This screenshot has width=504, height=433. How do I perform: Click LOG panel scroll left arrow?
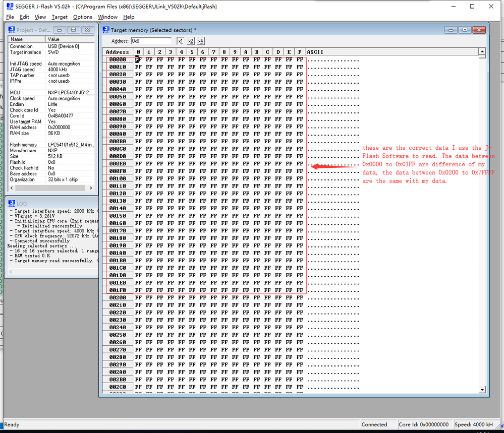click(x=11, y=272)
